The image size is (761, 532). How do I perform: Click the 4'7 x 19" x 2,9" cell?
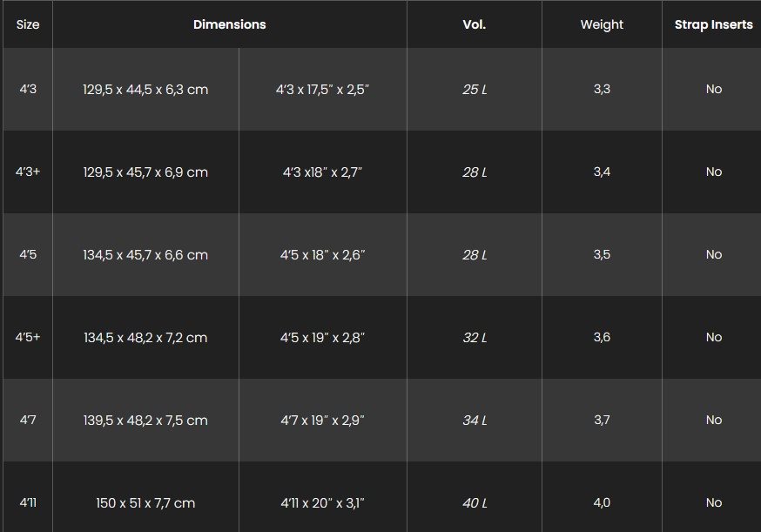pos(322,420)
